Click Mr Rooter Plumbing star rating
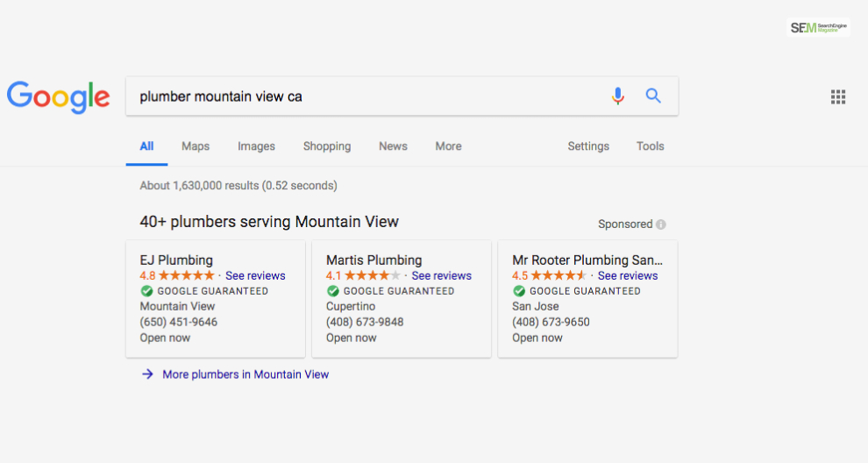The width and height of the screenshot is (868, 463). 559,275
